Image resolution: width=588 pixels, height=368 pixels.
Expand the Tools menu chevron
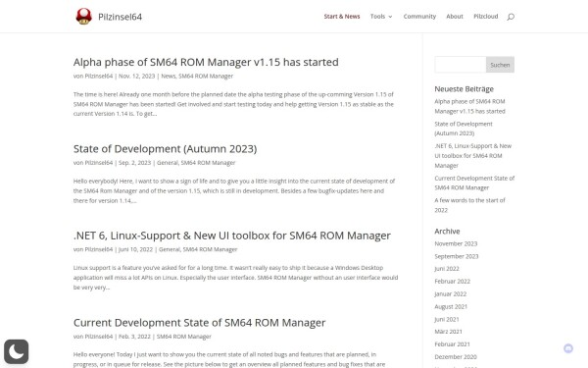pyautogui.click(x=390, y=17)
